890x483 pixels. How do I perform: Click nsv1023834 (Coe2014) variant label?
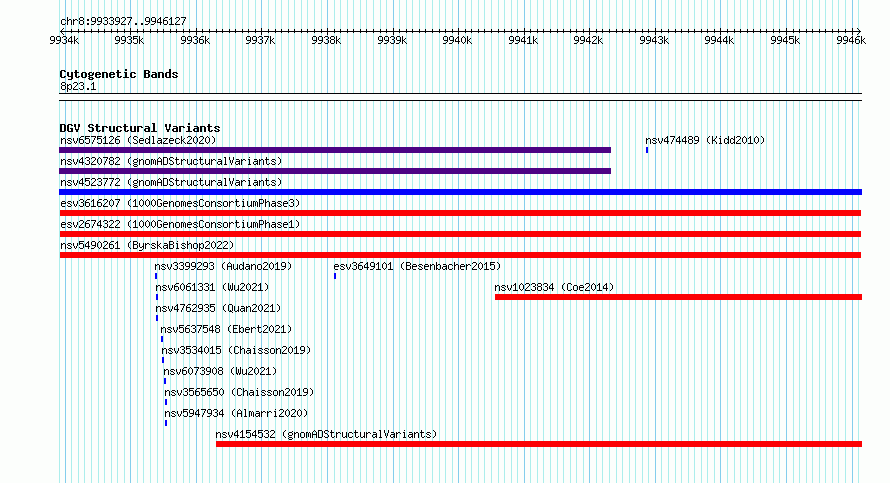(554, 287)
